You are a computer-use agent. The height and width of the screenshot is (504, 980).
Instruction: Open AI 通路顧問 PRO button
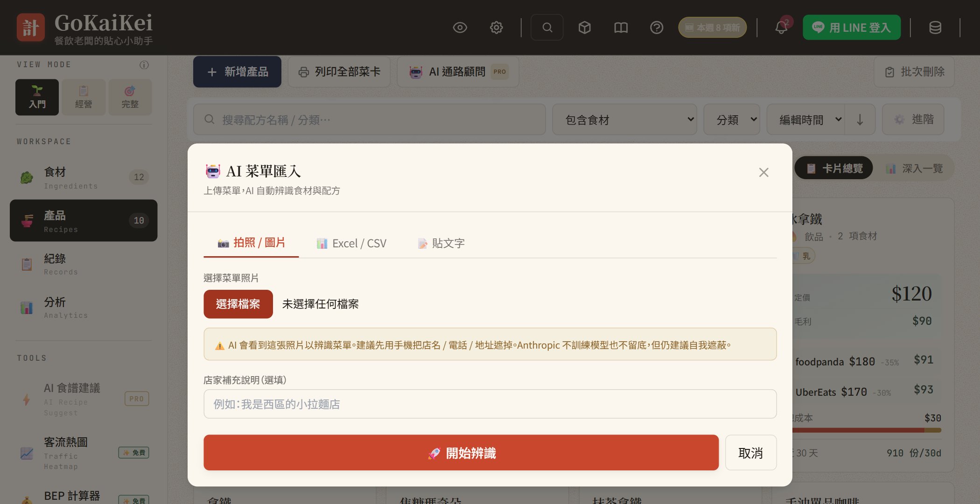pyautogui.click(x=458, y=71)
